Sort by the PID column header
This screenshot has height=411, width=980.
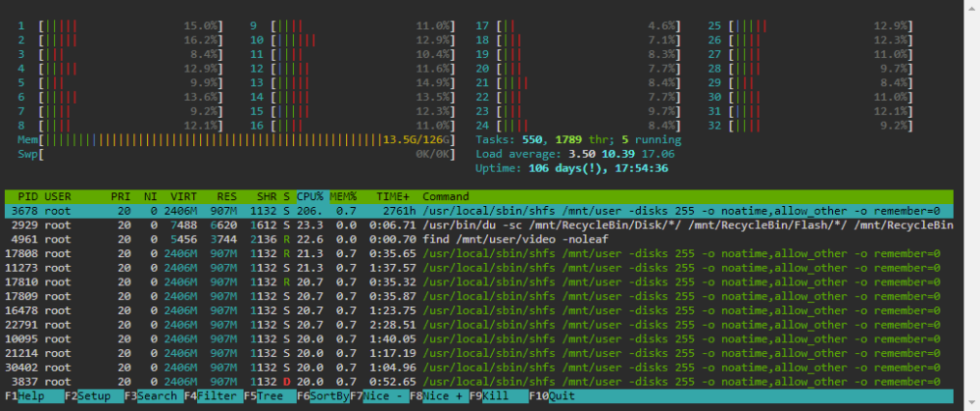pos(27,196)
